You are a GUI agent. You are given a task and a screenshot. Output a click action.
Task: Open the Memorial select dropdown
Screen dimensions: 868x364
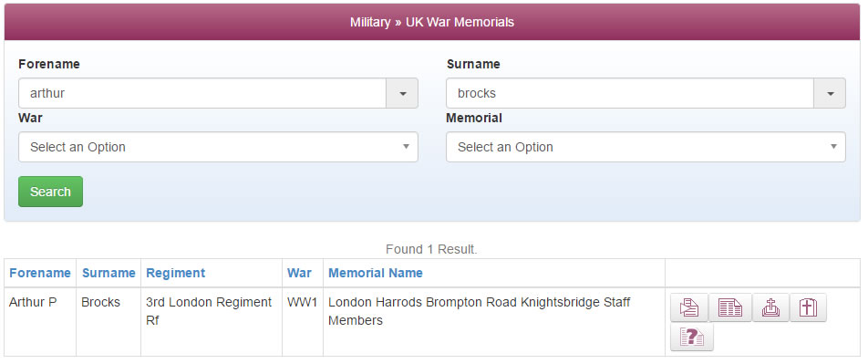[x=646, y=147]
